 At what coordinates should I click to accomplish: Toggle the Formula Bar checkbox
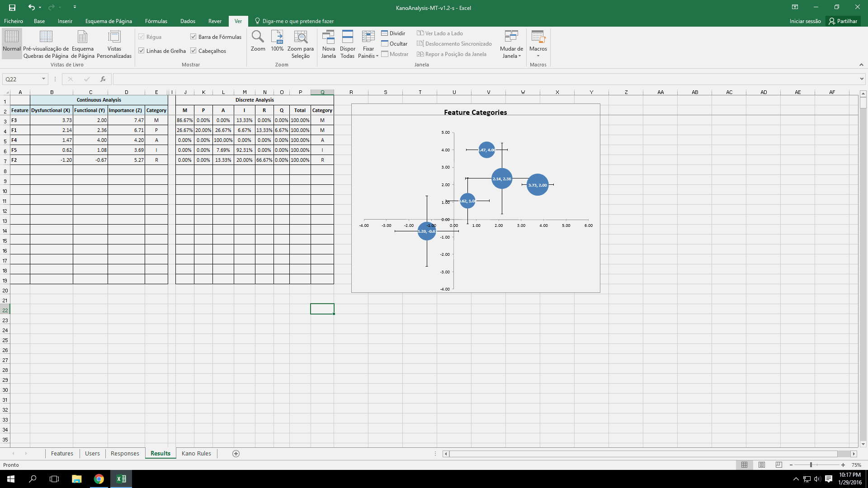(x=194, y=37)
